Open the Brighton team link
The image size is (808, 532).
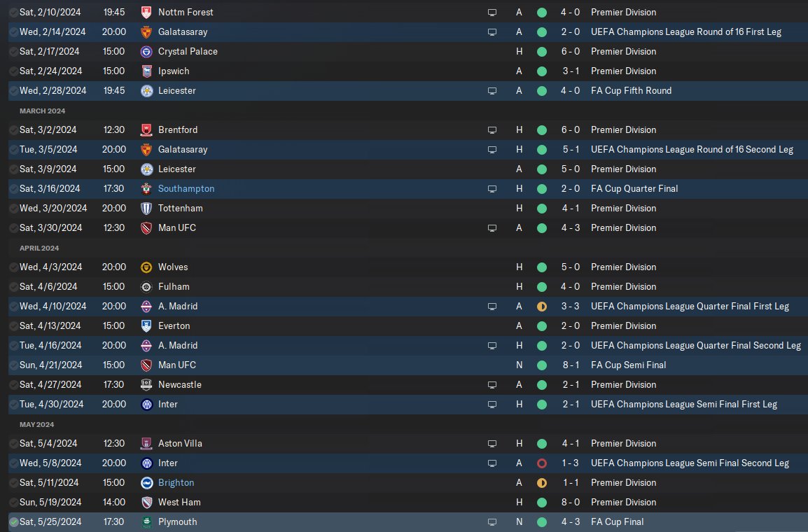click(176, 482)
